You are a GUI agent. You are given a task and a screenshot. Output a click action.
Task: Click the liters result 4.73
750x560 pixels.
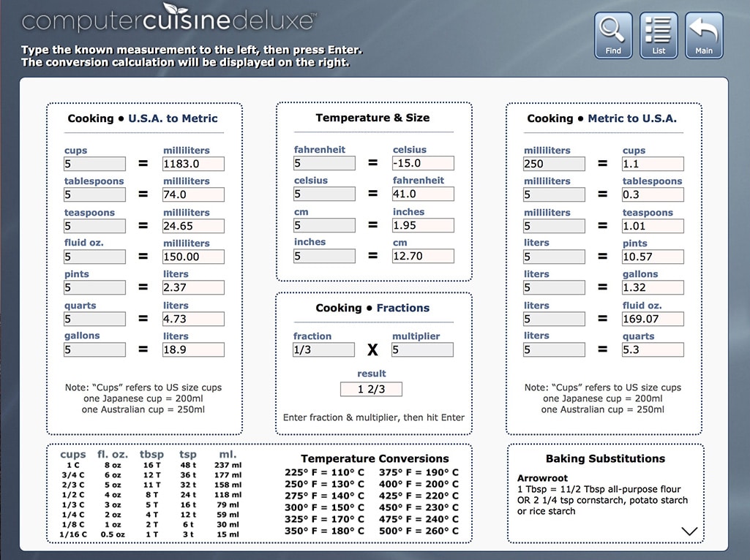(193, 319)
